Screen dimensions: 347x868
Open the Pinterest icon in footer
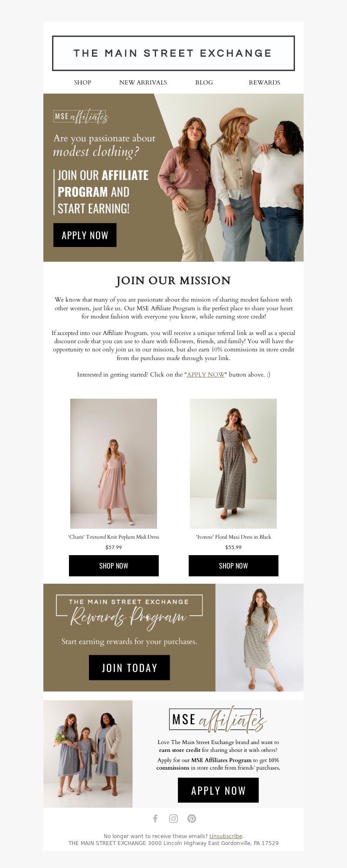[x=192, y=818]
